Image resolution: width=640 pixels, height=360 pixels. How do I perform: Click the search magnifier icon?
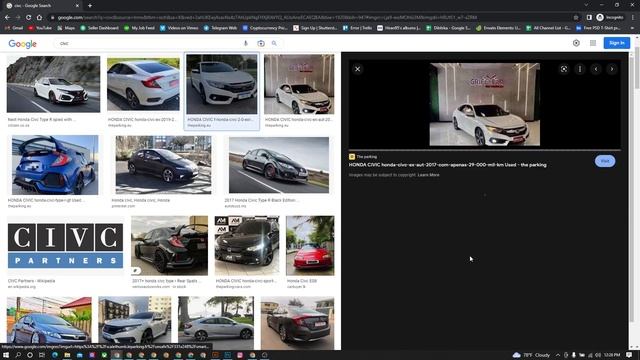(x=274, y=43)
